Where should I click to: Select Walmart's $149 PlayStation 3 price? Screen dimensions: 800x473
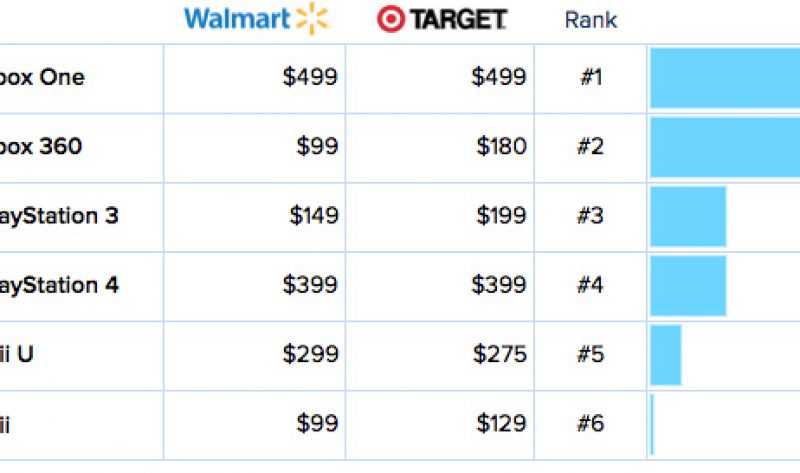pyautogui.click(x=314, y=215)
